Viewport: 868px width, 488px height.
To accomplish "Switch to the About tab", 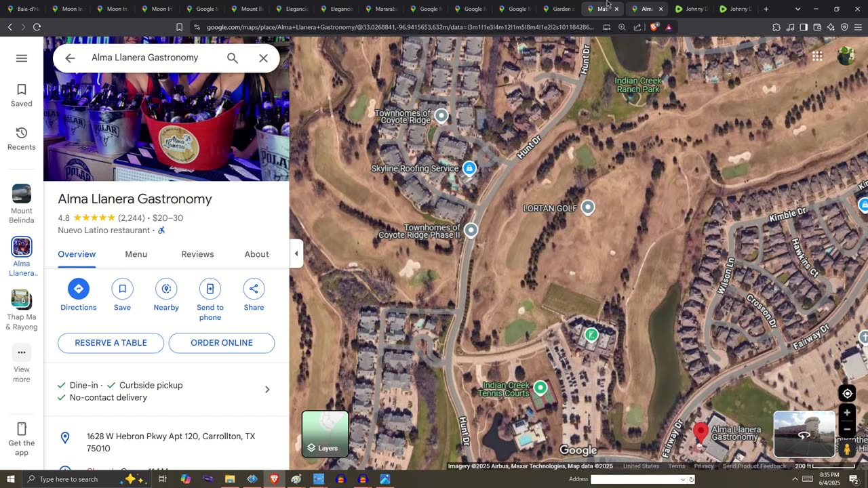I will click(x=256, y=254).
